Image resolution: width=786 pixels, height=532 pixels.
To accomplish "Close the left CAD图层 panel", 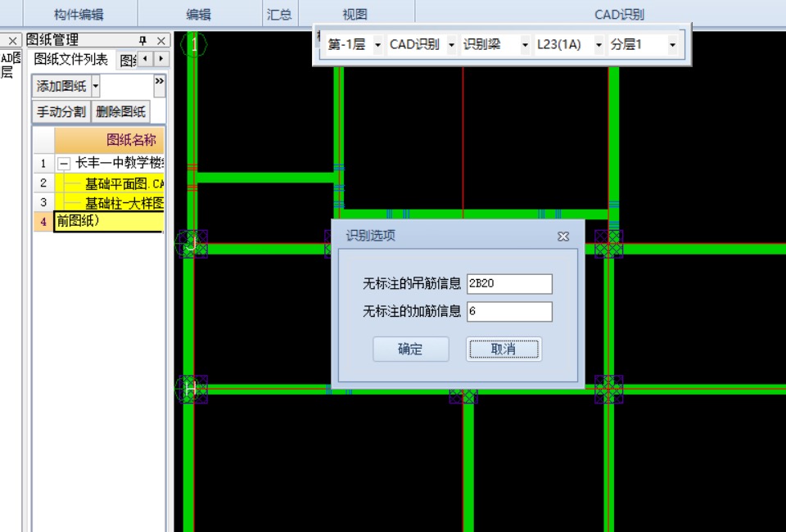I will tap(12, 41).
